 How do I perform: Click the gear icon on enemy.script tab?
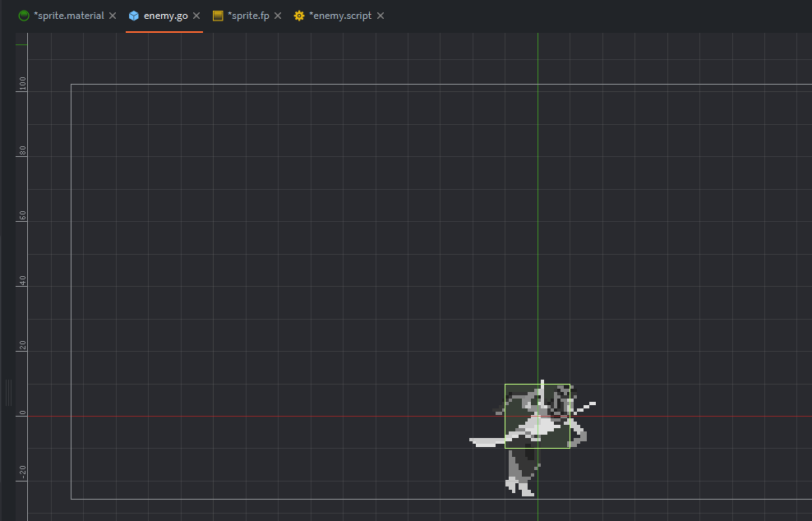click(x=299, y=16)
